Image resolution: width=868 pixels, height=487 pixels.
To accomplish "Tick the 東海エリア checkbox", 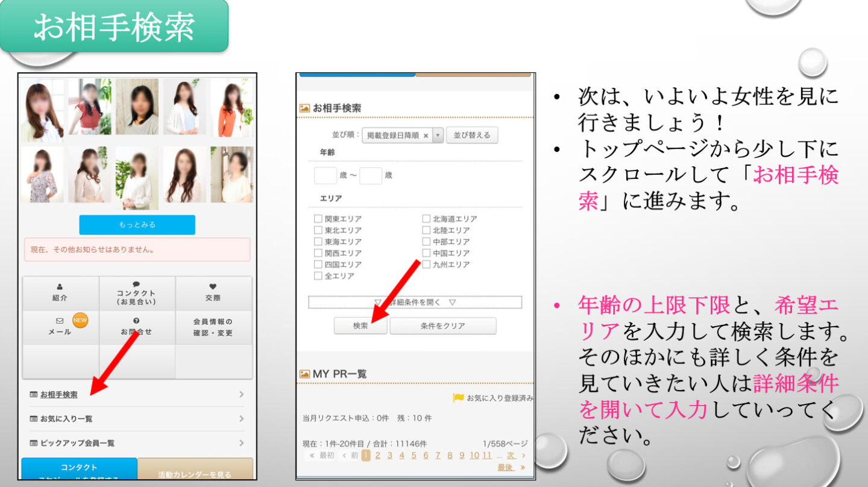I will (x=318, y=242).
